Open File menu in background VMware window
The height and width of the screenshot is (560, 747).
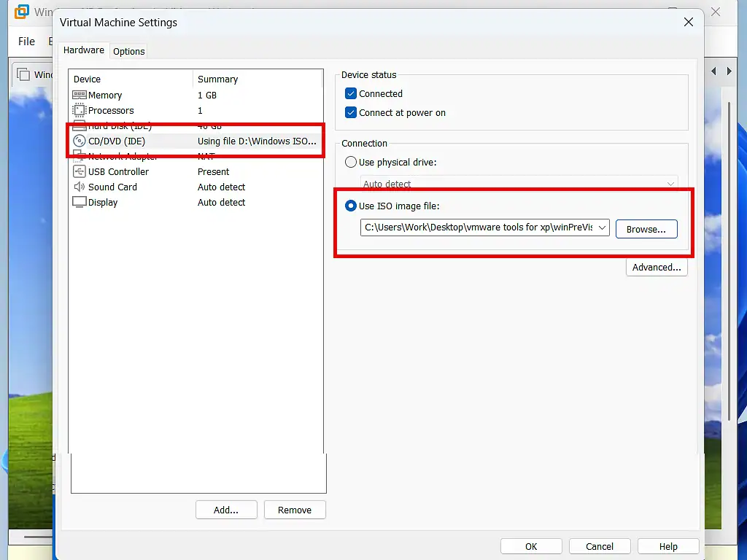(27, 42)
